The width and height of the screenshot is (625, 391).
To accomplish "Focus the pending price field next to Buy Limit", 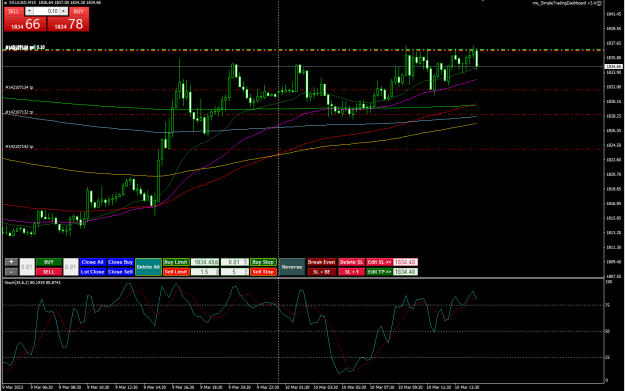I will pyautogui.click(x=205, y=262).
